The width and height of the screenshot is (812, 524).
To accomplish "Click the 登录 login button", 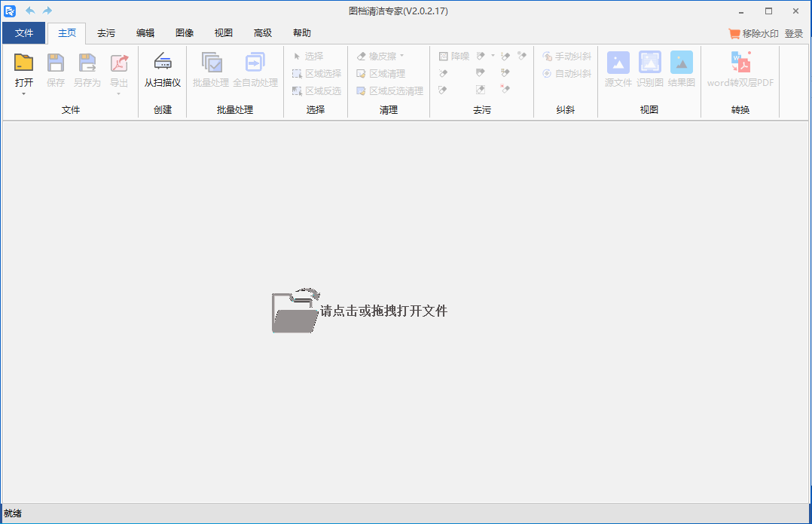I will click(x=794, y=33).
